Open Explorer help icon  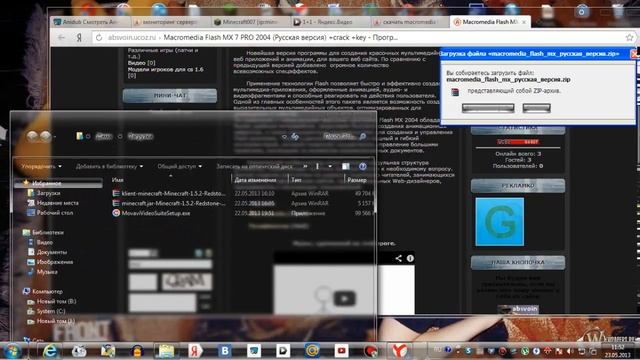point(362,167)
